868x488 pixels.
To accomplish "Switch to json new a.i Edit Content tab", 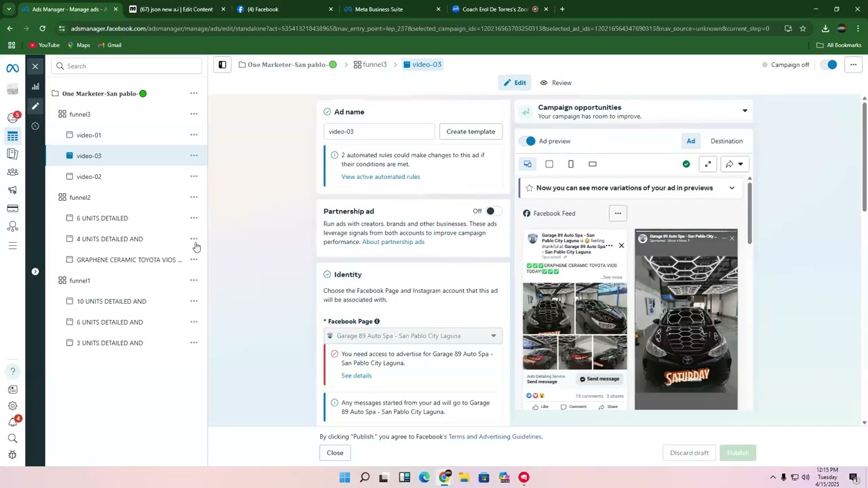I will [176, 9].
